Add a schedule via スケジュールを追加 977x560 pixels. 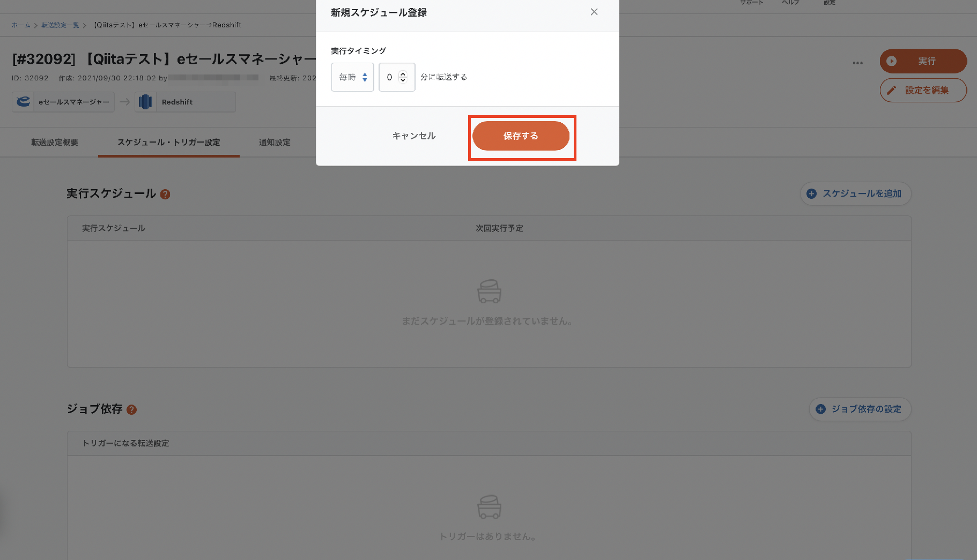[855, 193]
